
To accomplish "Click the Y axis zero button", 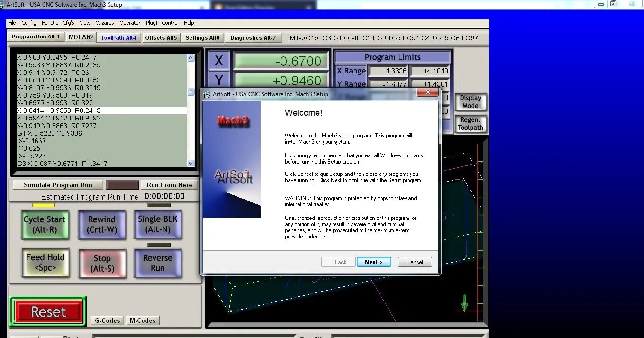I will click(x=219, y=80).
